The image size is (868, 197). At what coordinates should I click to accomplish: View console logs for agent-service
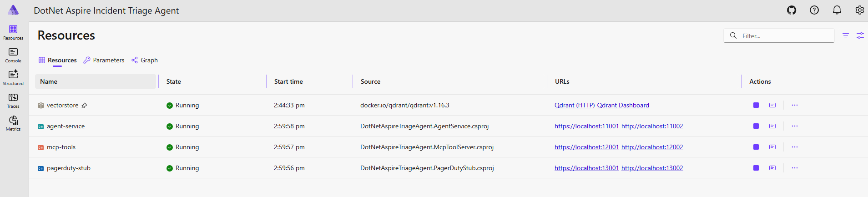click(772, 126)
